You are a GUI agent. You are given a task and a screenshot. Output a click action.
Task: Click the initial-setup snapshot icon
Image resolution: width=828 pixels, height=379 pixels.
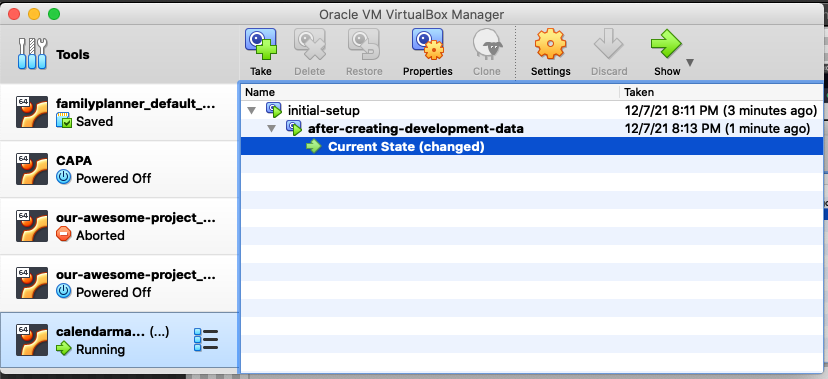(x=274, y=110)
